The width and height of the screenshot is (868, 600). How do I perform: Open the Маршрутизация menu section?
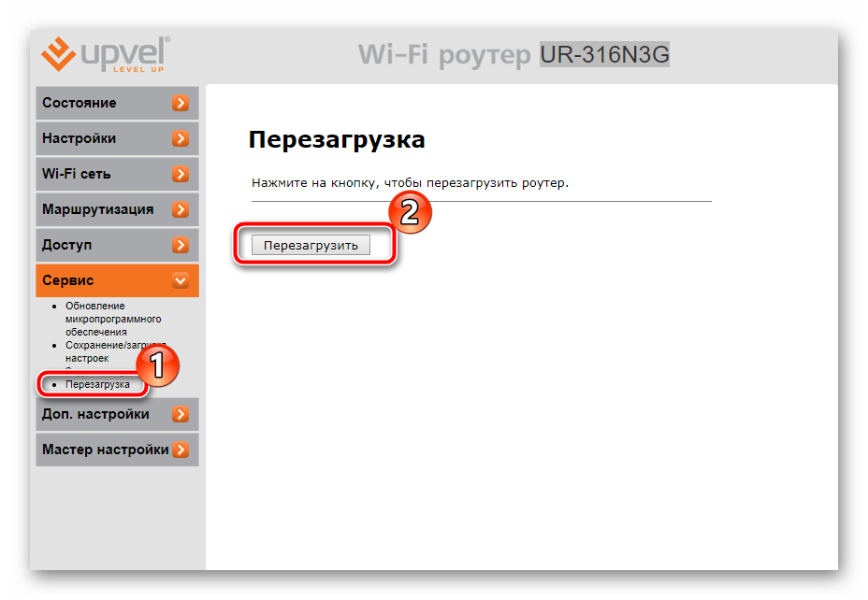click(117, 209)
